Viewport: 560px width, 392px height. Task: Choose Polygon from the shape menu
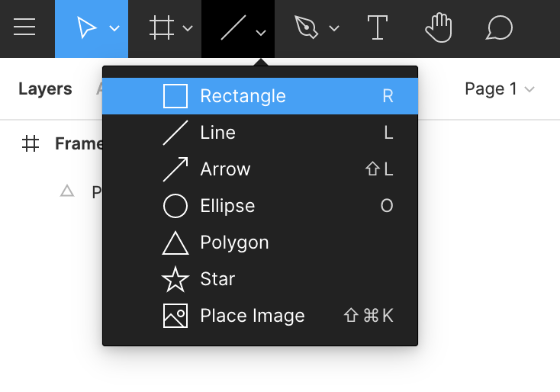[x=259, y=243]
